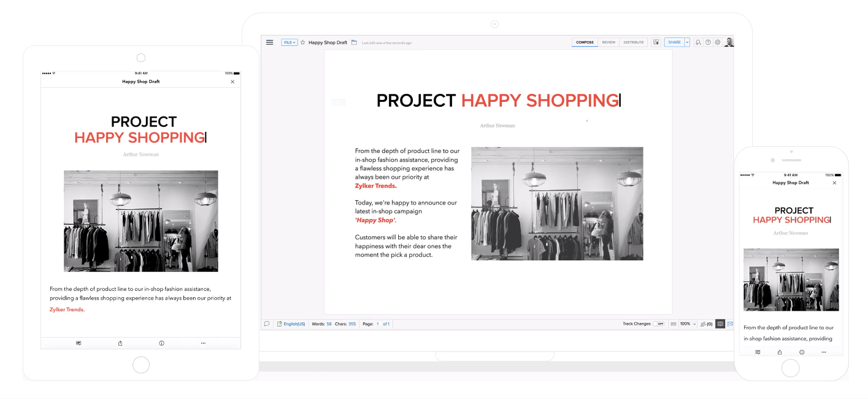Viewport: 868px width, 399px height.
Task: Toggle Track Changes switch
Action: point(658,323)
